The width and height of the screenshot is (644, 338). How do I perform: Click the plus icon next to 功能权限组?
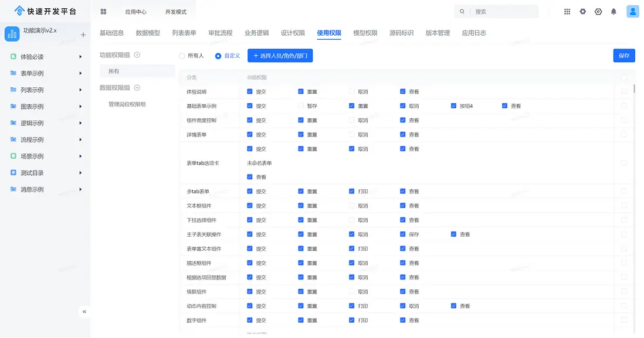point(137,55)
